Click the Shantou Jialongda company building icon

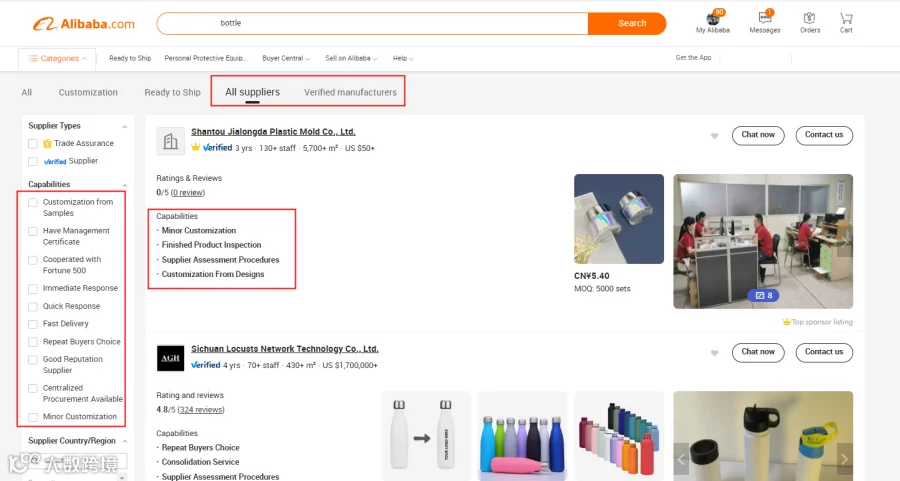point(170,141)
